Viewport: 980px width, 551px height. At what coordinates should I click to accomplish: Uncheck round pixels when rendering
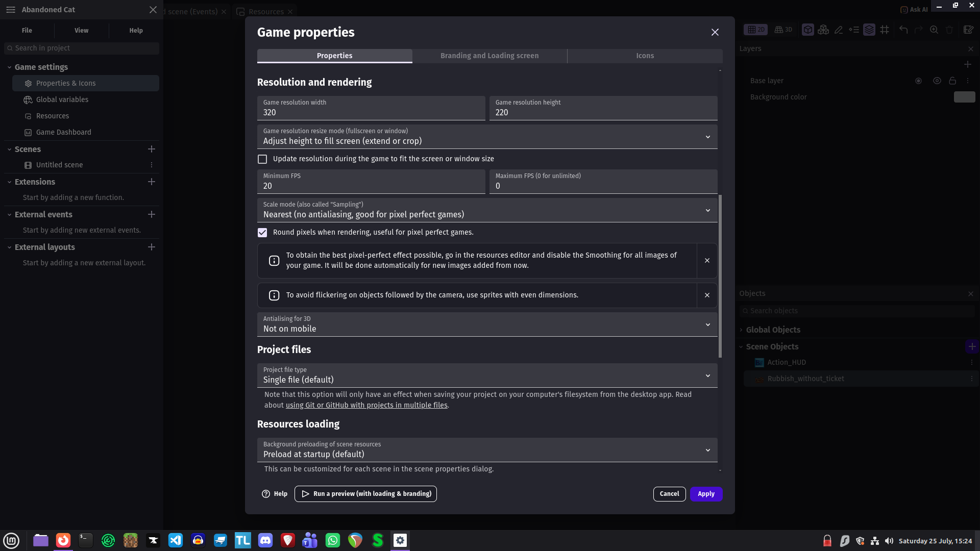coord(262,233)
